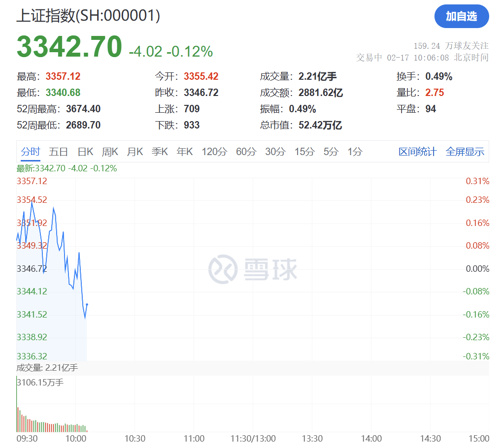Click the 成交量: 2.21亿手 volume header
This screenshot has width=500, height=448.
47,368
